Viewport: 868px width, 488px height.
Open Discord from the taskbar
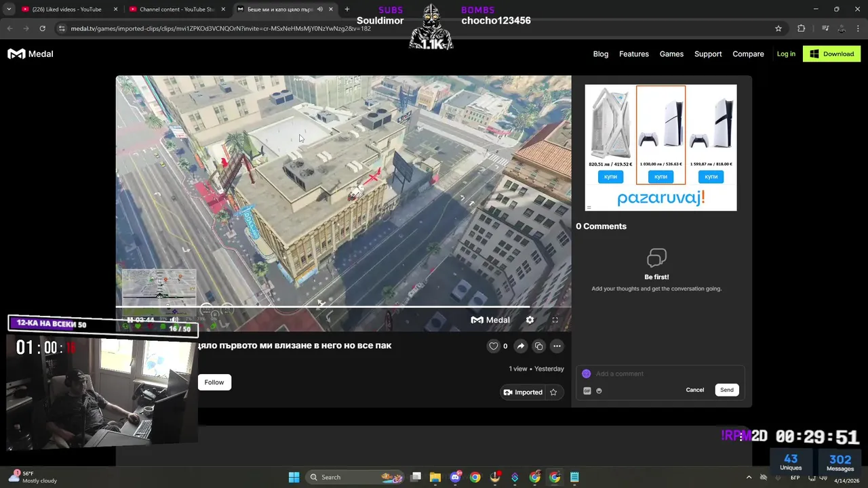455,477
